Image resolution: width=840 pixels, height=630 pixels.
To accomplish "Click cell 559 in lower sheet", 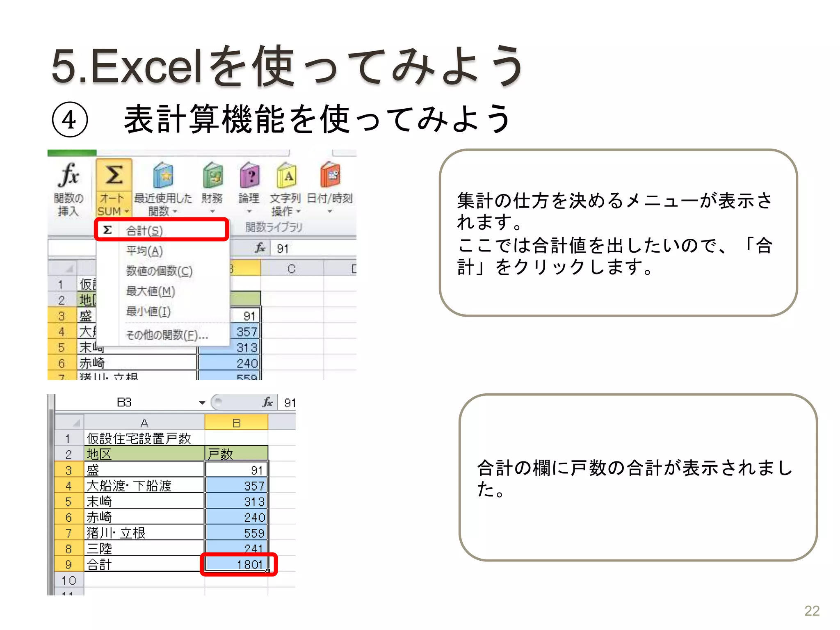I will click(x=237, y=533).
